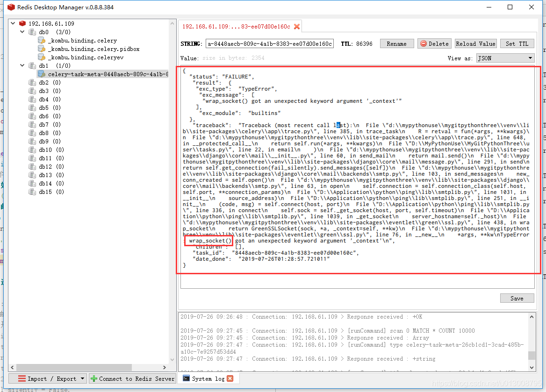The width and height of the screenshot is (546, 392).
Task: Click inside the JSON value editor
Action: tap(357, 178)
